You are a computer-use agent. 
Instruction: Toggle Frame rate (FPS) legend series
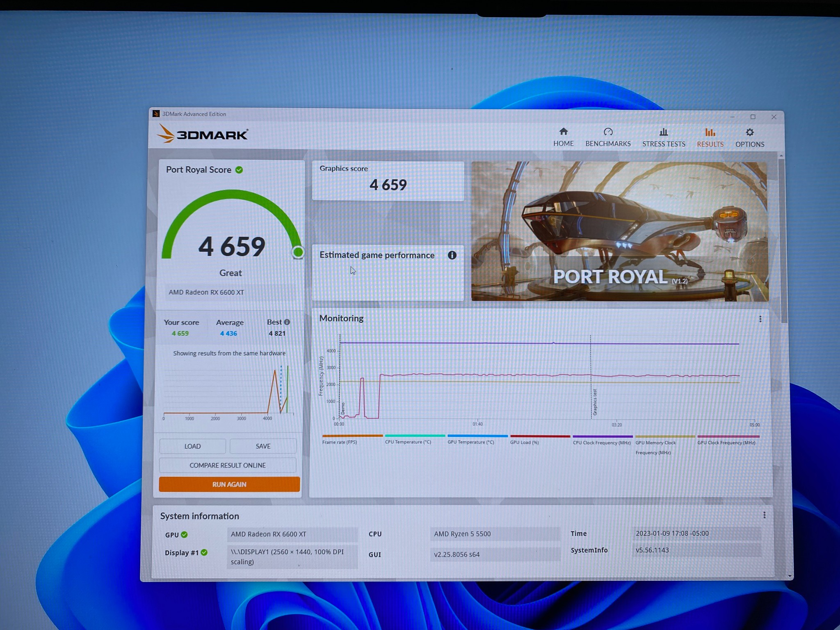[352, 440]
